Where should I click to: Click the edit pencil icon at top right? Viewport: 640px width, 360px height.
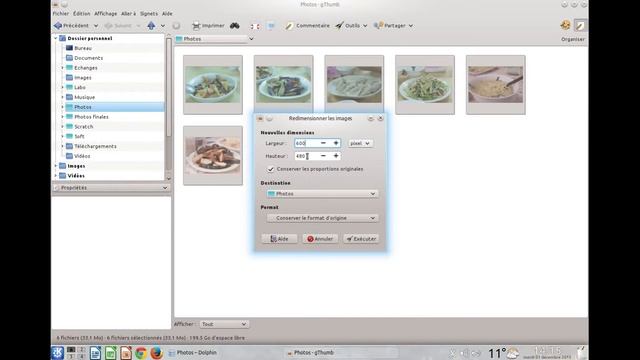(x=580, y=25)
